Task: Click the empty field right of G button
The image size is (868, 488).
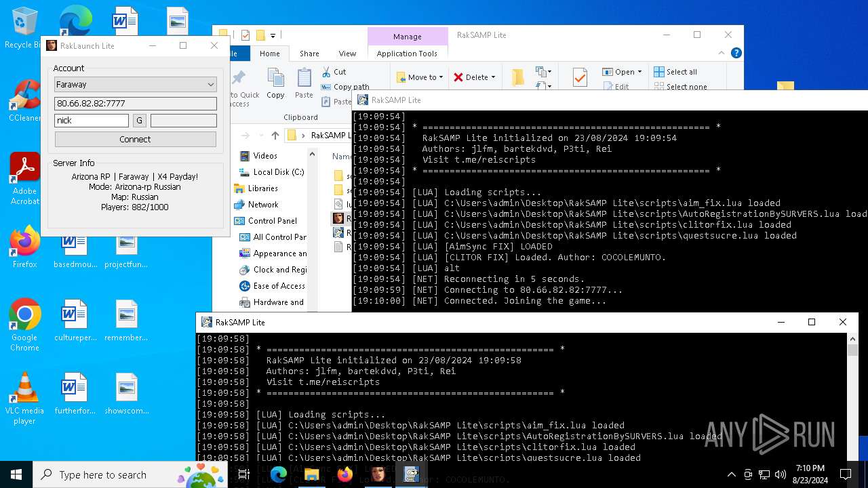Action: (x=184, y=121)
